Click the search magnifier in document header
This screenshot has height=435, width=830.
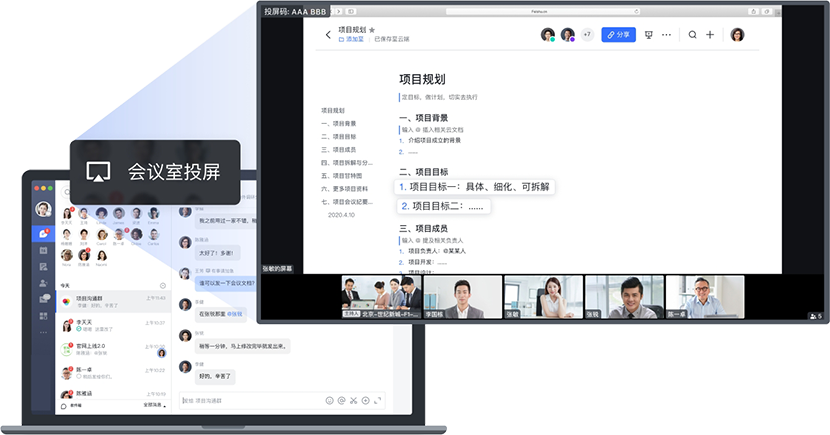click(x=692, y=35)
